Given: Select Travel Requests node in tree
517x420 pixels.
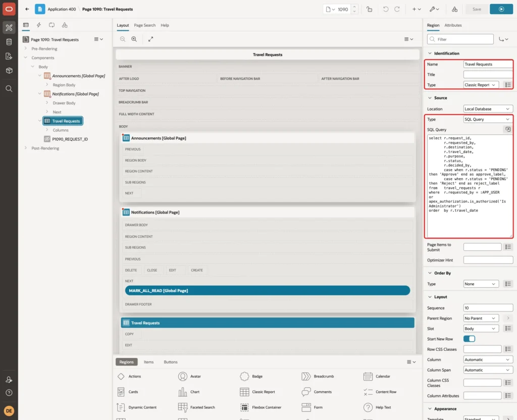Looking at the screenshot, I should point(63,121).
